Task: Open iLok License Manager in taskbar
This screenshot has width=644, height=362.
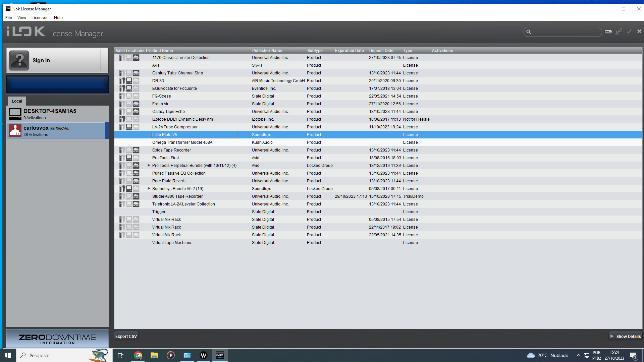Action: [220, 355]
